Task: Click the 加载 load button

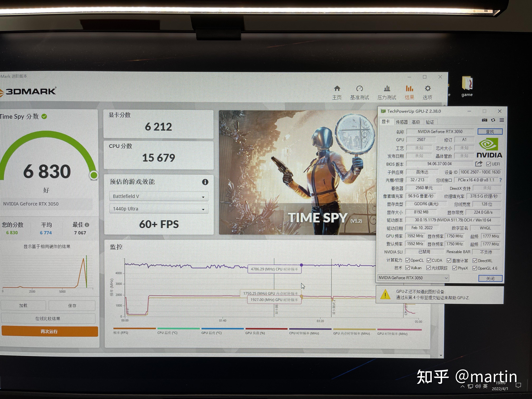Action: click(23, 305)
